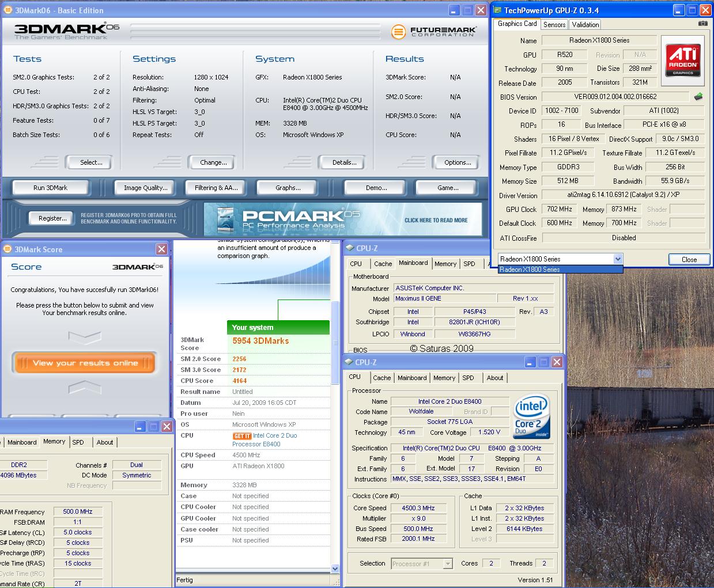Click the Register button
The width and height of the screenshot is (714, 588).
pos(52,218)
